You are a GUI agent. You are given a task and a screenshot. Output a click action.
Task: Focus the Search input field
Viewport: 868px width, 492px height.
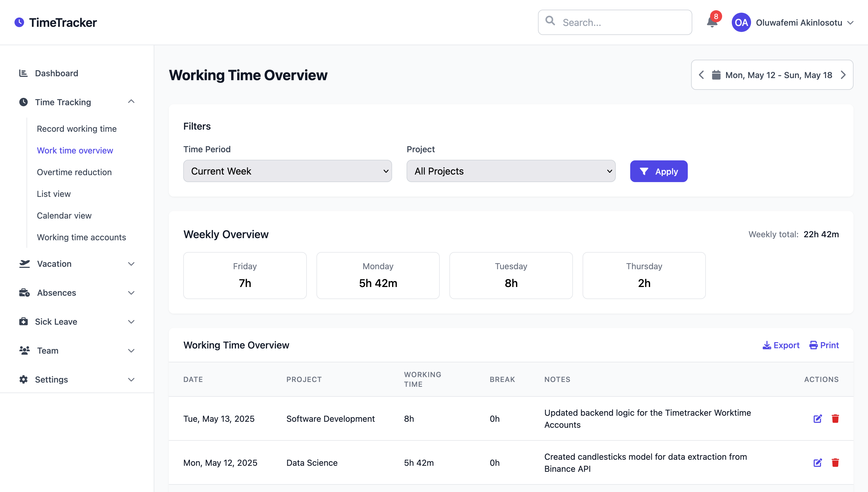point(615,22)
